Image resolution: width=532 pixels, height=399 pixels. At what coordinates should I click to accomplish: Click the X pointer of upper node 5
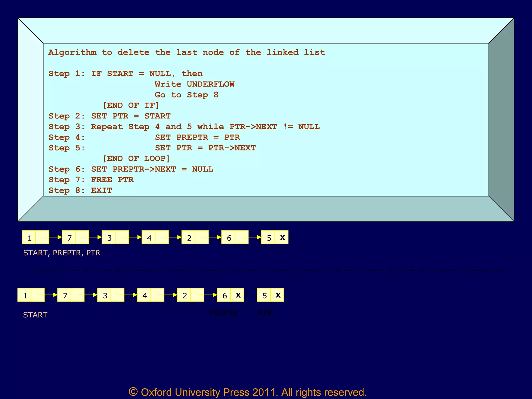click(x=282, y=237)
